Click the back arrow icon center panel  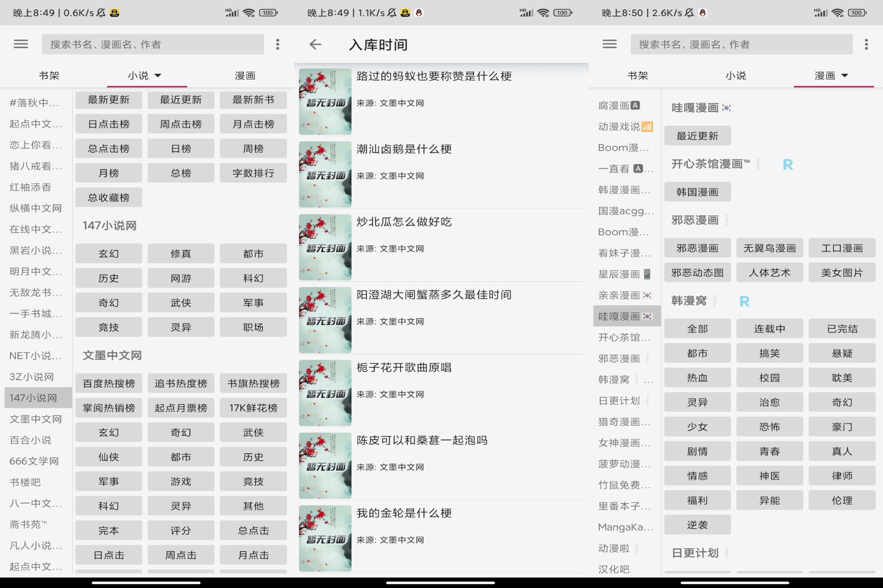tap(315, 44)
